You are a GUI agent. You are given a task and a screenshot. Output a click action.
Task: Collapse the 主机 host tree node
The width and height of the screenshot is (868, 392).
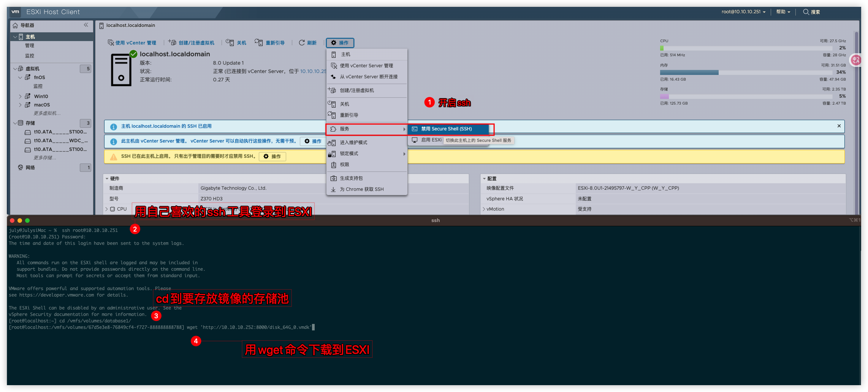click(x=15, y=37)
